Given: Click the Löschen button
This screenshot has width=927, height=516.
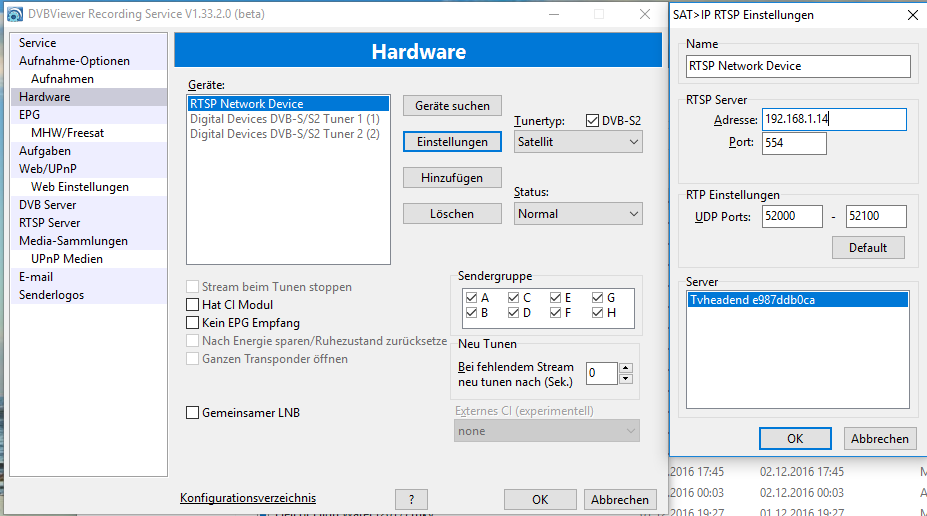Looking at the screenshot, I should 452,214.
